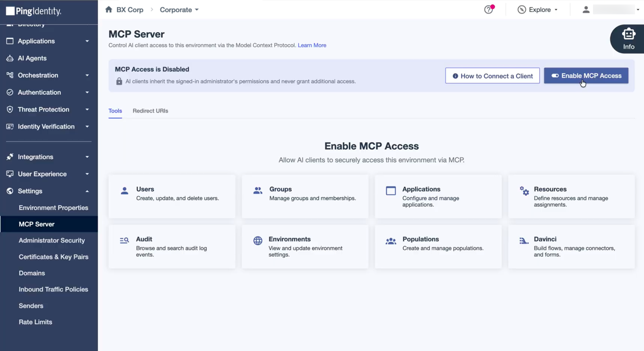This screenshot has height=351, width=644.
Task: Click the PingIdentity logo
Action: (33, 11)
